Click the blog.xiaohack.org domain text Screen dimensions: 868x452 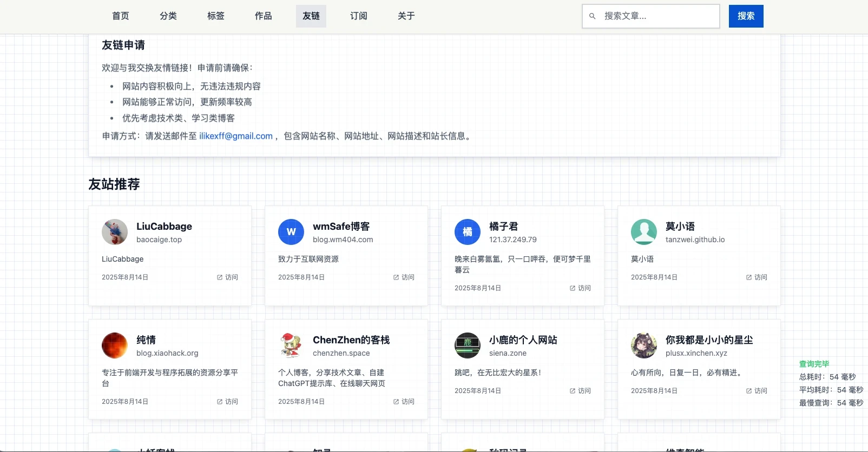167,353
